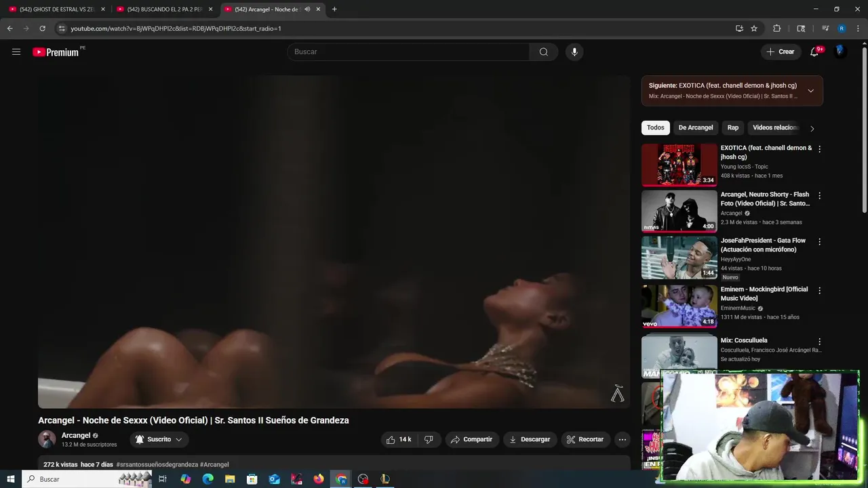Open Gata Flow video thumbnail
The image size is (868, 488).
pyautogui.click(x=679, y=258)
